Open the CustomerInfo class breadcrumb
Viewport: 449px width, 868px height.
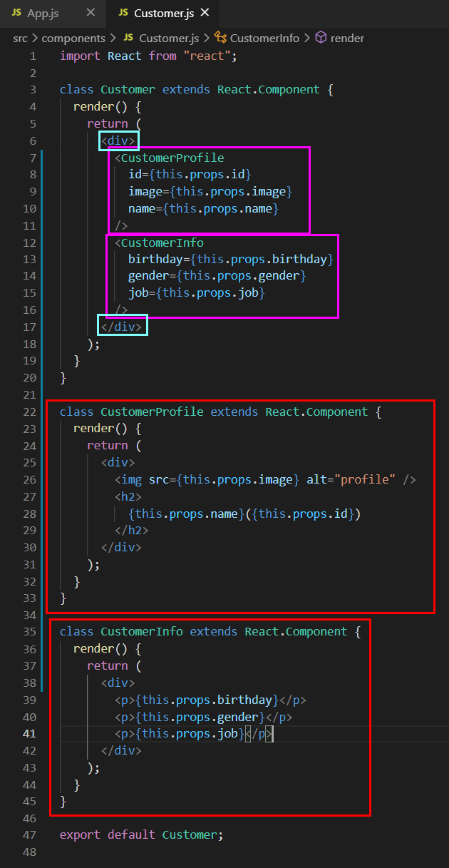pos(264,38)
